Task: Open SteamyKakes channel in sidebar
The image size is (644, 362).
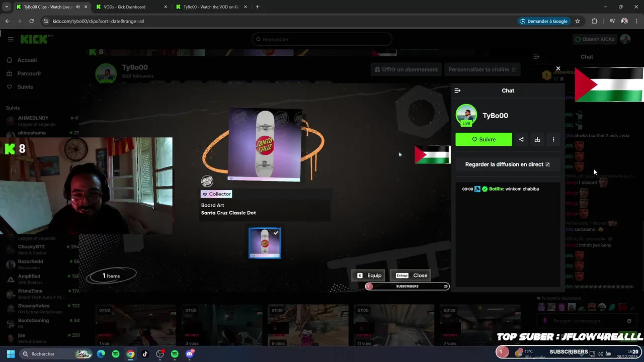Action: pos(42,308)
